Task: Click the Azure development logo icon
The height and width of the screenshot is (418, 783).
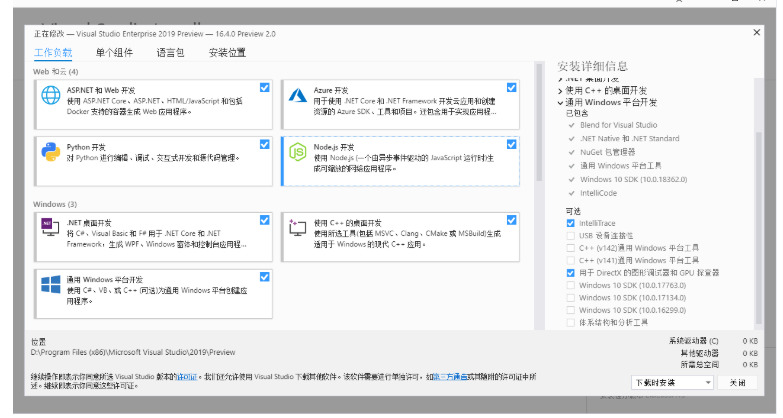Action: (x=298, y=95)
